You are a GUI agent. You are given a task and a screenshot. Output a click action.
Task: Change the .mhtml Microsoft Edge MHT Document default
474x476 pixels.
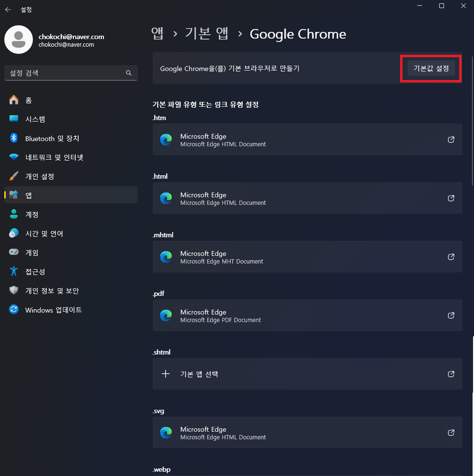tap(308, 257)
